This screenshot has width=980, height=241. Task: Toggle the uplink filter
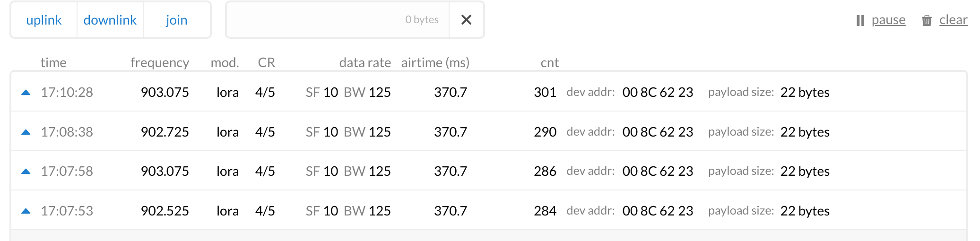(x=44, y=20)
